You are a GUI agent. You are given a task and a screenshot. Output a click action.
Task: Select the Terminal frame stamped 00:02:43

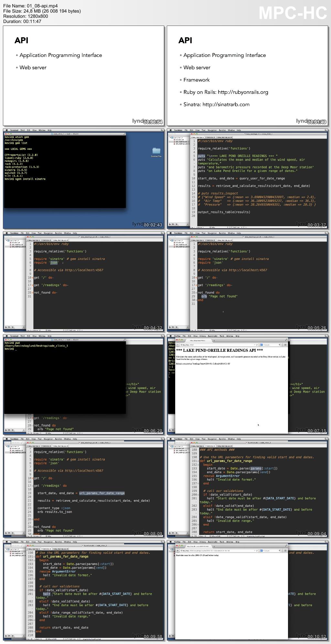point(83,179)
